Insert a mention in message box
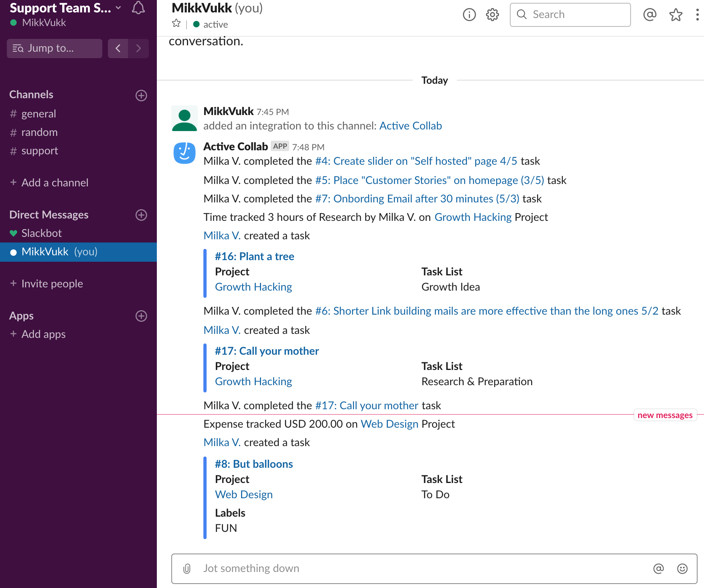Image resolution: width=704 pixels, height=588 pixels. click(x=658, y=568)
